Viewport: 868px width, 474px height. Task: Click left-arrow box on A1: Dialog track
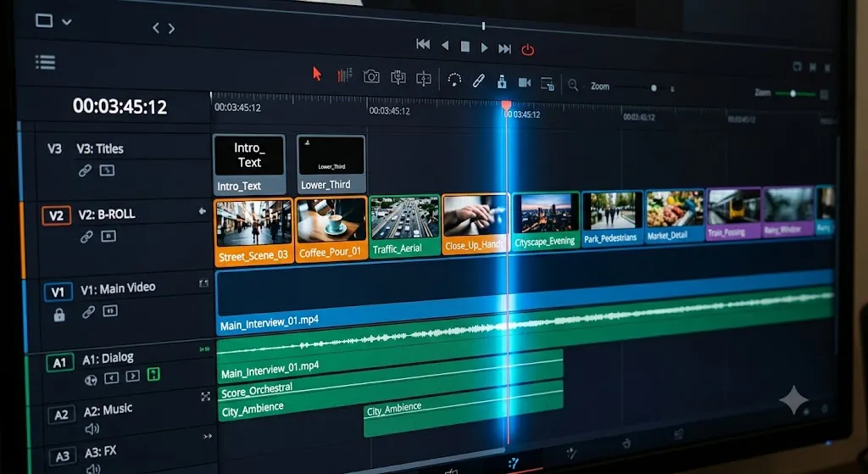tap(111, 377)
